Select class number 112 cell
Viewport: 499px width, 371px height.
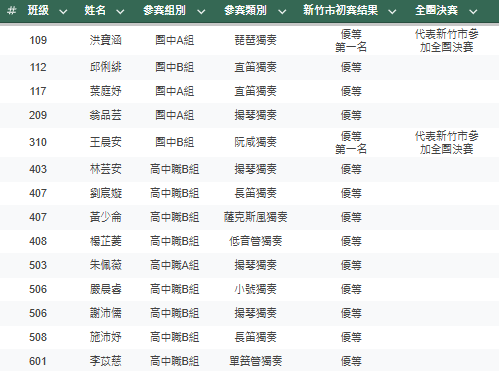point(38,67)
